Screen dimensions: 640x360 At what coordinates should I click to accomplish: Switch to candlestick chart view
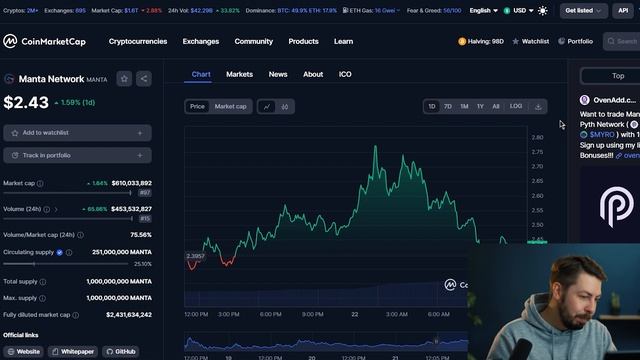pos(285,107)
